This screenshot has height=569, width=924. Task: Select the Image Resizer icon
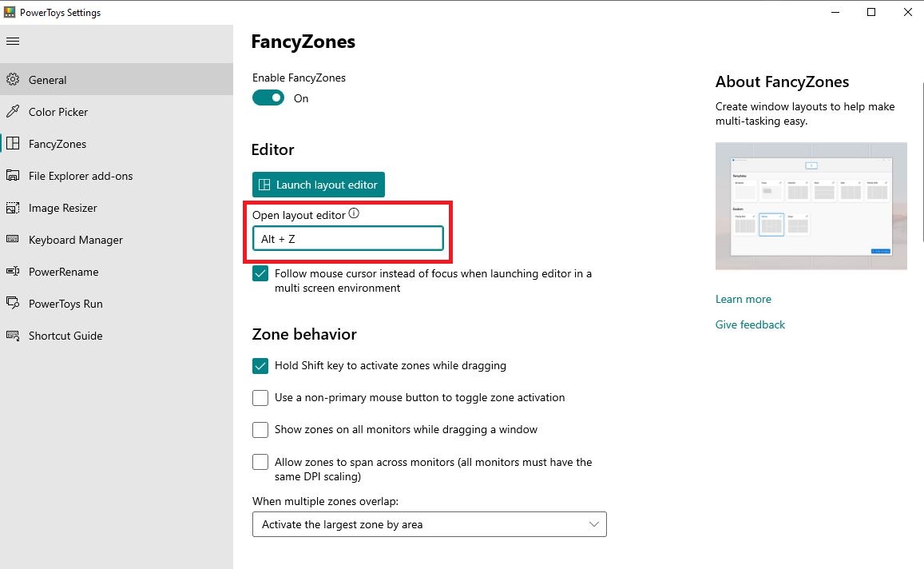[13, 208]
